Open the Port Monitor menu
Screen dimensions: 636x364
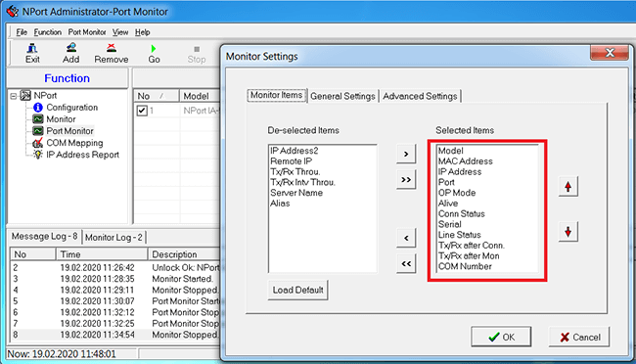pos(87,32)
